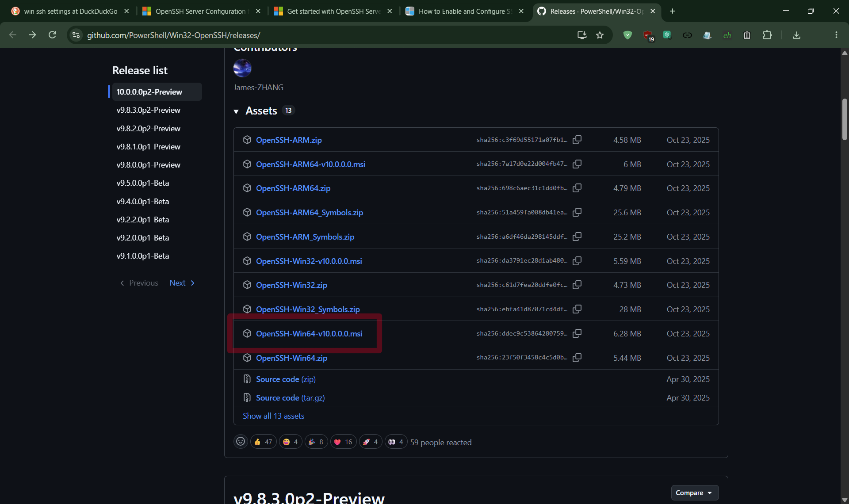
Task: Download Source code (zip)
Action: [x=286, y=379]
